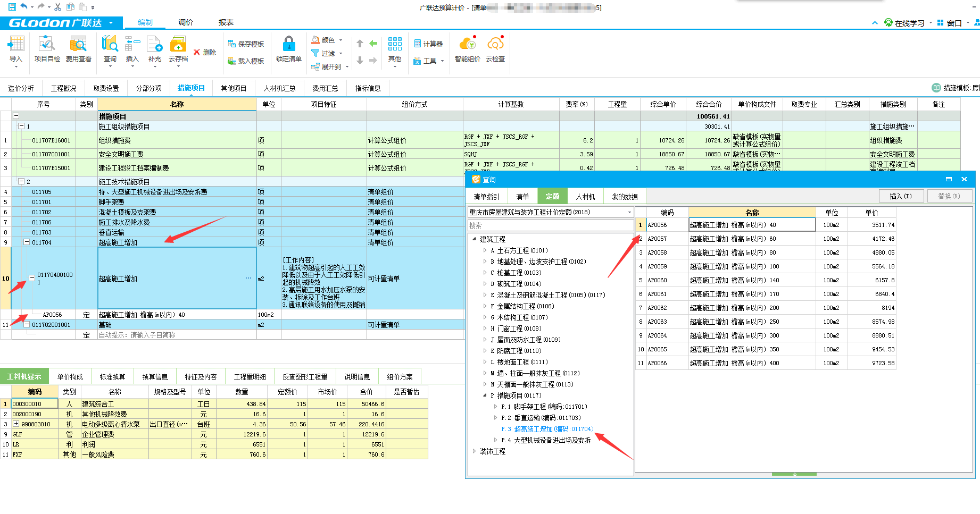Click the ellipsis button in 超高施工增加 cell
The height and width of the screenshot is (514, 980).
click(x=248, y=279)
